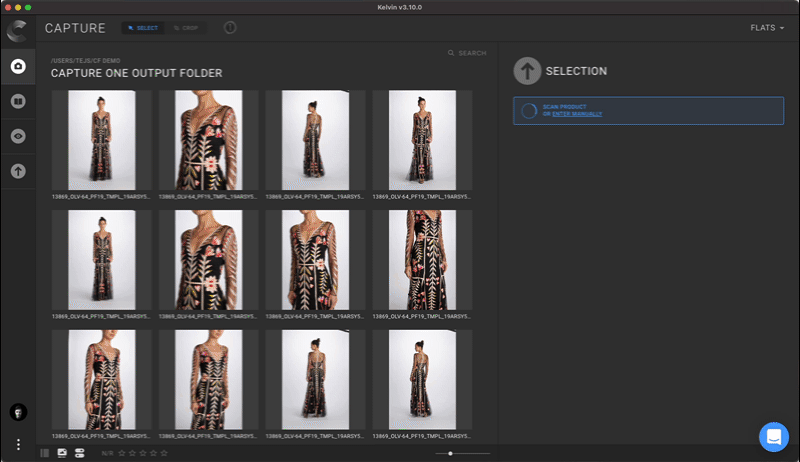Open the eye review sidebar section
800x462 pixels.
click(x=18, y=136)
